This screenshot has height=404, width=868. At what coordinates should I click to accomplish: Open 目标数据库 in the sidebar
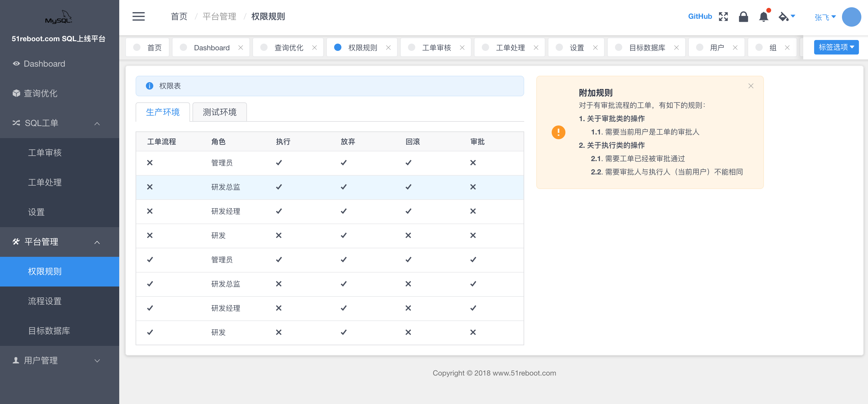[60, 331]
